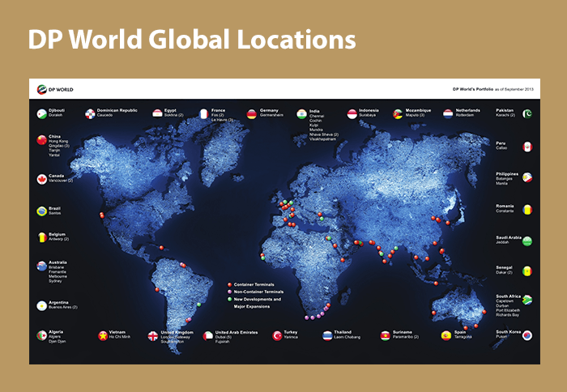567x392 pixels.
Task: Click the Spain flag icon
Action: tap(446, 335)
